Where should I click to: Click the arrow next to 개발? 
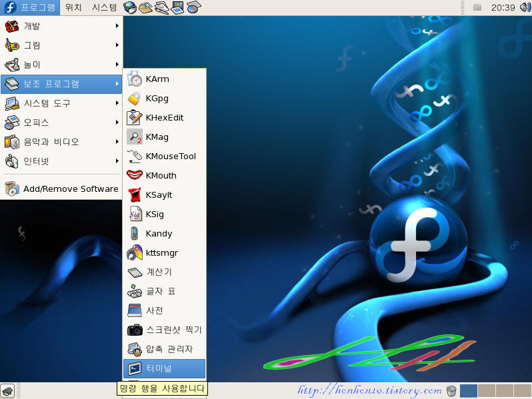pyautogui.click(x=117, y=26)
